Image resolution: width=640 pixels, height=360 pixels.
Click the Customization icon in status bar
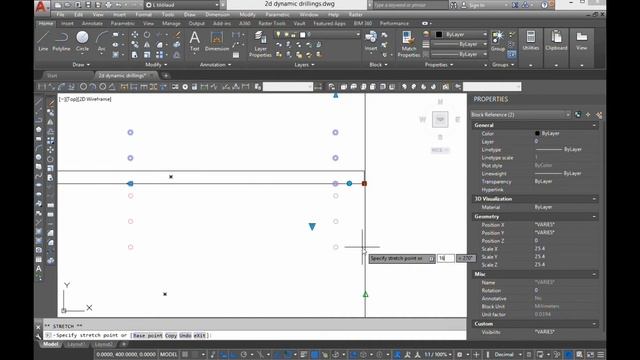pyautogui.click(x=601, y=355)
